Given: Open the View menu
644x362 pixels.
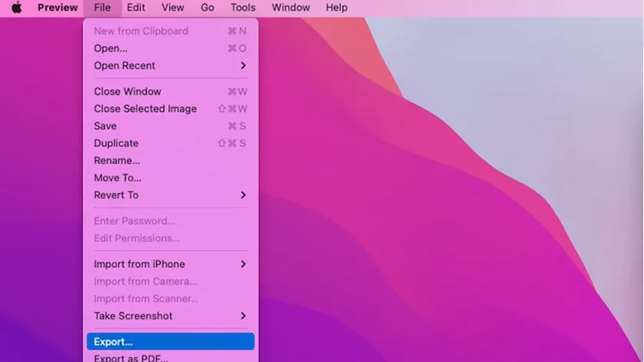Looking at the screenshot, I should pyautogui.click(x=172, y=8).
